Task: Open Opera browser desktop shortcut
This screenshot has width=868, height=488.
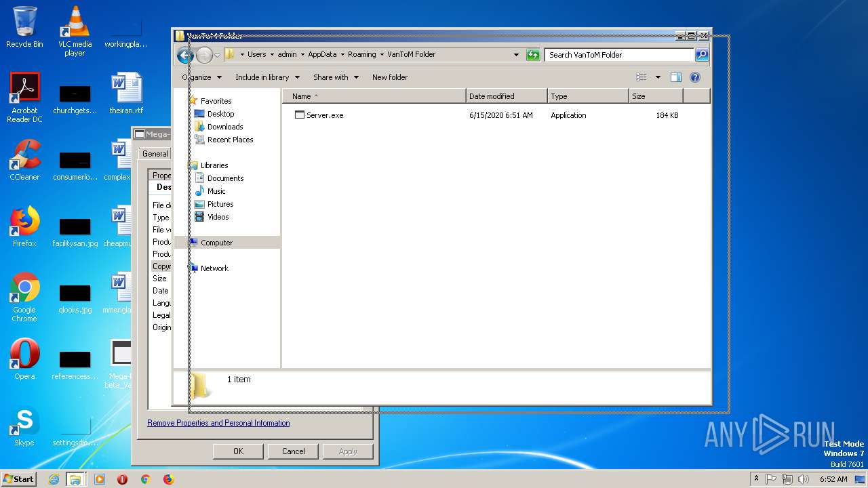Action: pos(24,359)
